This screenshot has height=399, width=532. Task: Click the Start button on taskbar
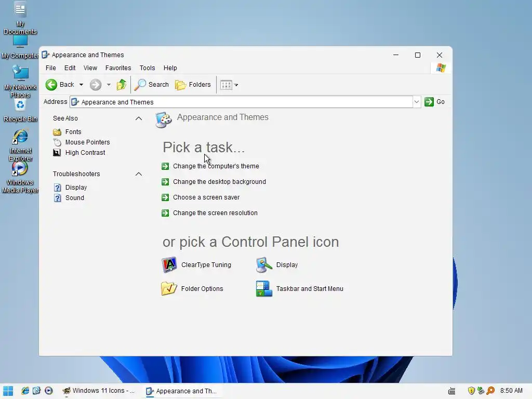[x=8, y=391]
